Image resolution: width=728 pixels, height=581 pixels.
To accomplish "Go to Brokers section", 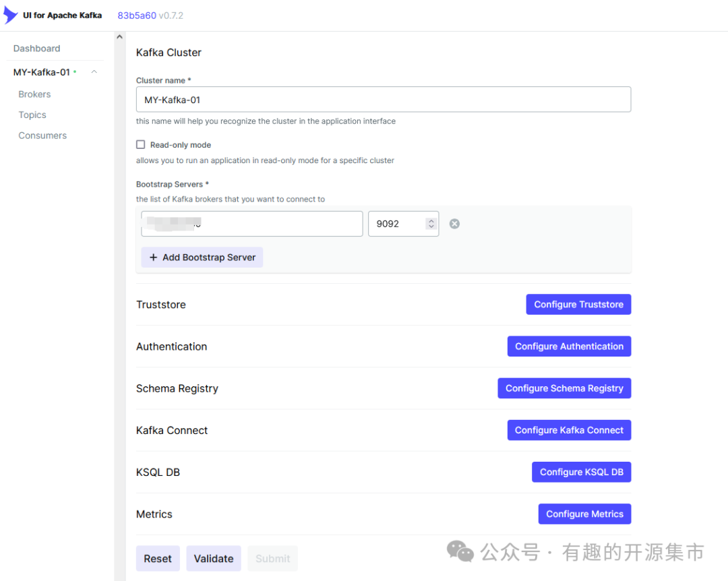I will (34, 94).
